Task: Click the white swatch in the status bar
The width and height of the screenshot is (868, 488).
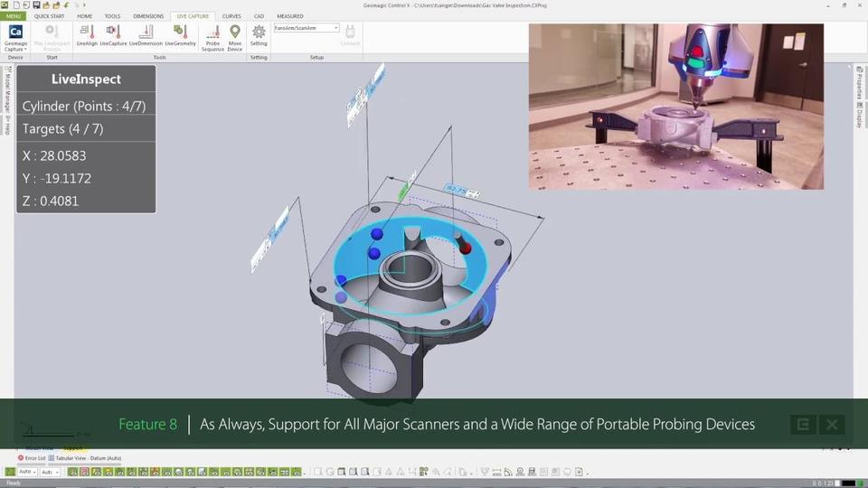Action: [x=837, y=483]
